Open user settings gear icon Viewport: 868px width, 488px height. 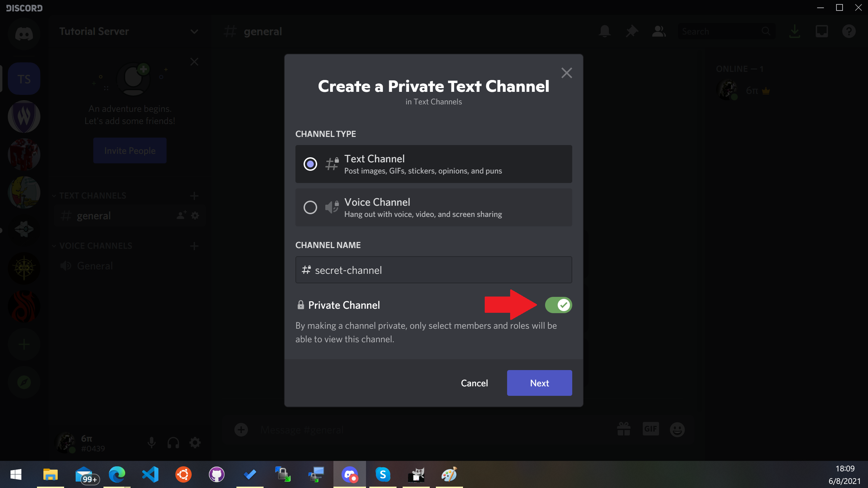coord(195,443)
